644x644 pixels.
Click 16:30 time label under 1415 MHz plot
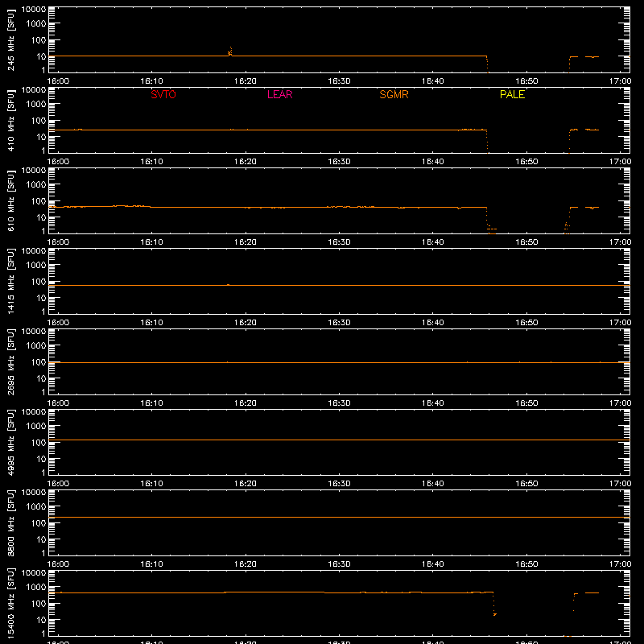[x=339, y=323]
